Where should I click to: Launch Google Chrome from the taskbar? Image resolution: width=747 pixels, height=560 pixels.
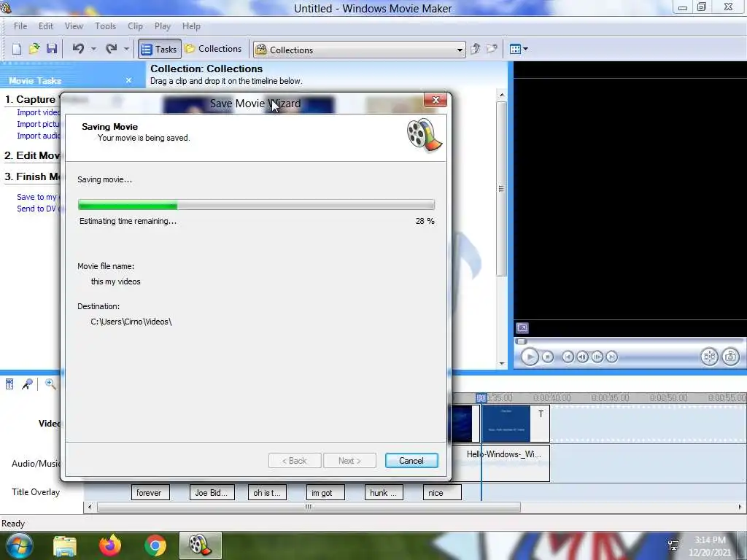[x=155, y=545]
